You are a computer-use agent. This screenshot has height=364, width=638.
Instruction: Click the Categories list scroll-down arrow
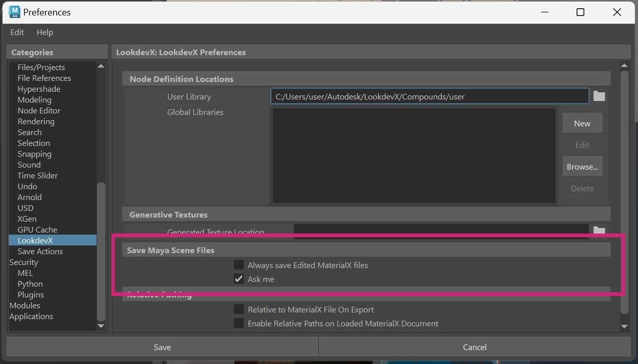(101, 326)
